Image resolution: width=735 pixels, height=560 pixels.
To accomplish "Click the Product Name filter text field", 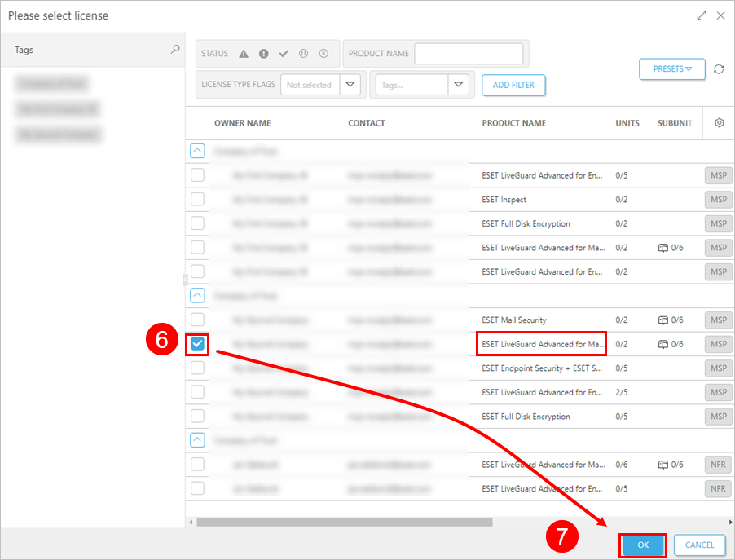I will point(469,54).
